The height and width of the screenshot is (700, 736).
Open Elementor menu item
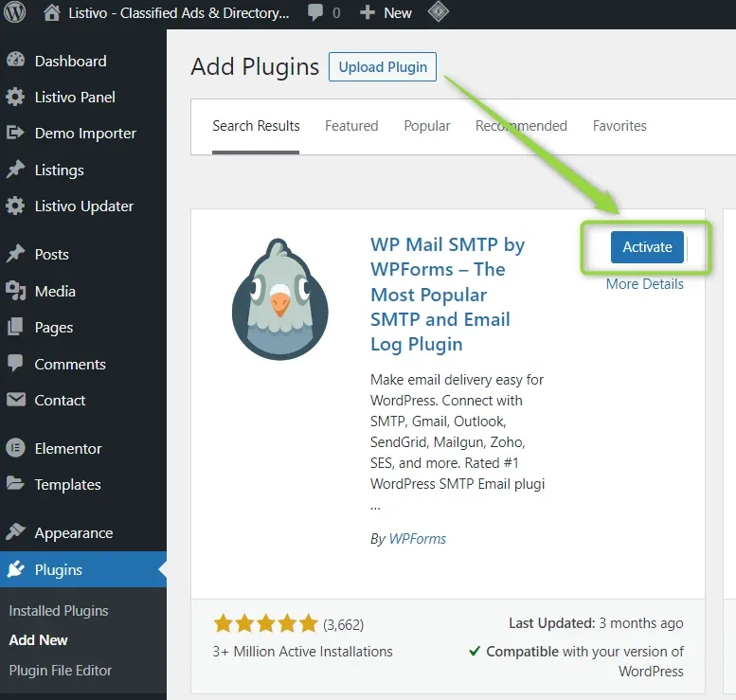[68, 448]
